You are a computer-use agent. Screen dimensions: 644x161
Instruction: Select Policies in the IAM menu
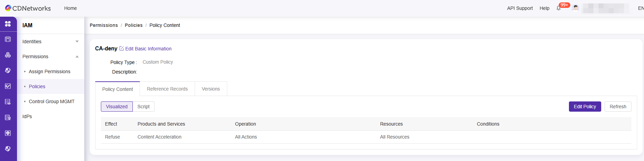point(37,86)
